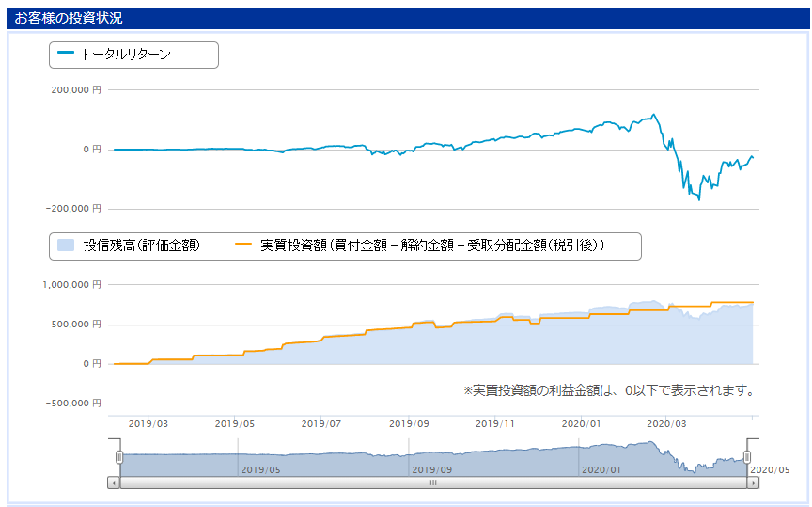Click the orange 実質投資額 line marker
This screenshot has width=812, height=507.
(x=243, y=244)
